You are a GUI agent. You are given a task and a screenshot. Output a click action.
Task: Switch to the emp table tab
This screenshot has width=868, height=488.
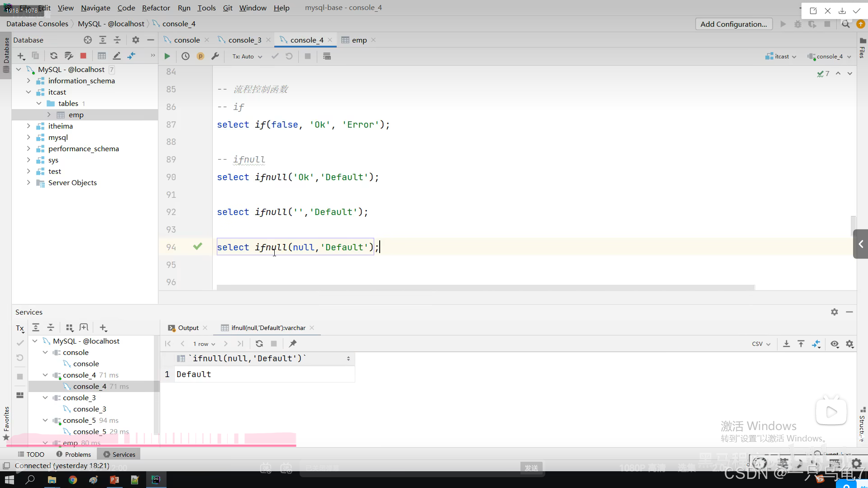pos(359,40)
